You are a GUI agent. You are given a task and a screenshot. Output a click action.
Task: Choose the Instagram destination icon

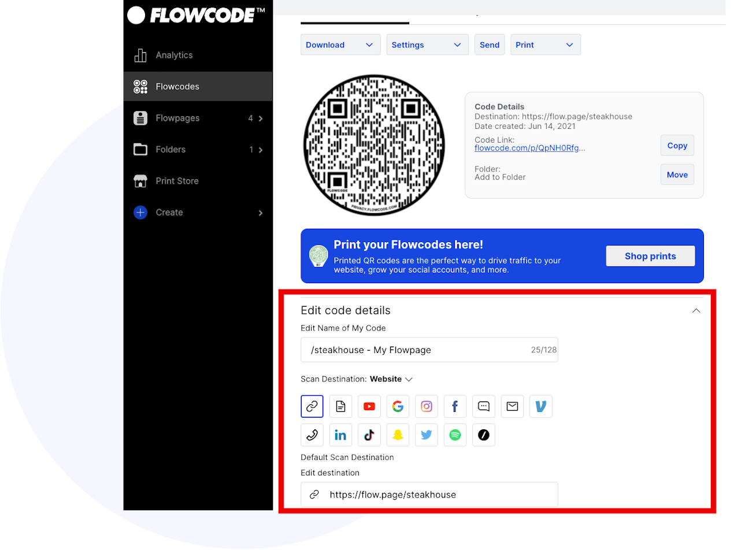click(427, 406)
